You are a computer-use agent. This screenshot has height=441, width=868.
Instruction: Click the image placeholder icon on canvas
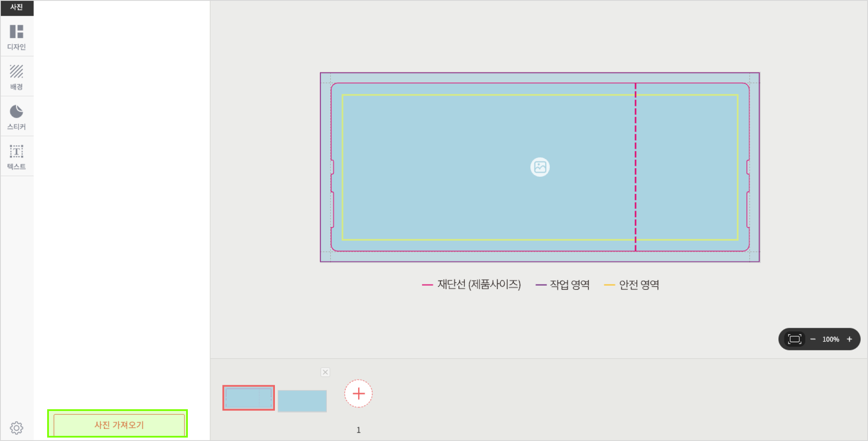pyautogui.click(x=539, y=167)
